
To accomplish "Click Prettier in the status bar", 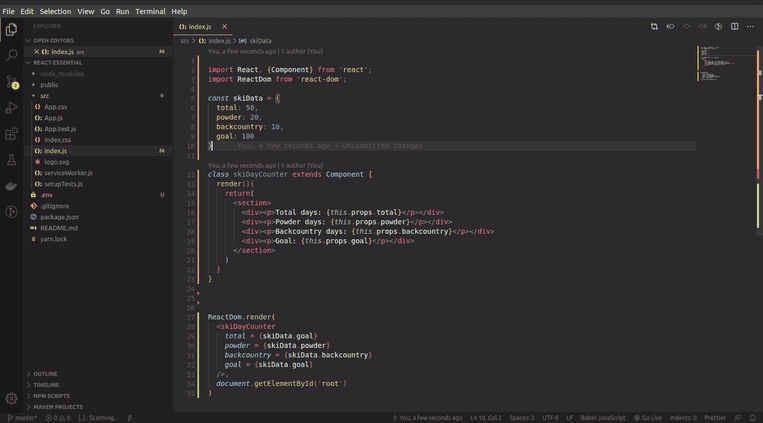I will [715, 418].
